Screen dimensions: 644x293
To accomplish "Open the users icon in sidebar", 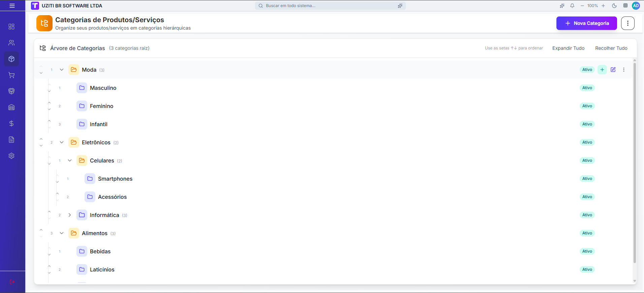I will pos(11,43).
